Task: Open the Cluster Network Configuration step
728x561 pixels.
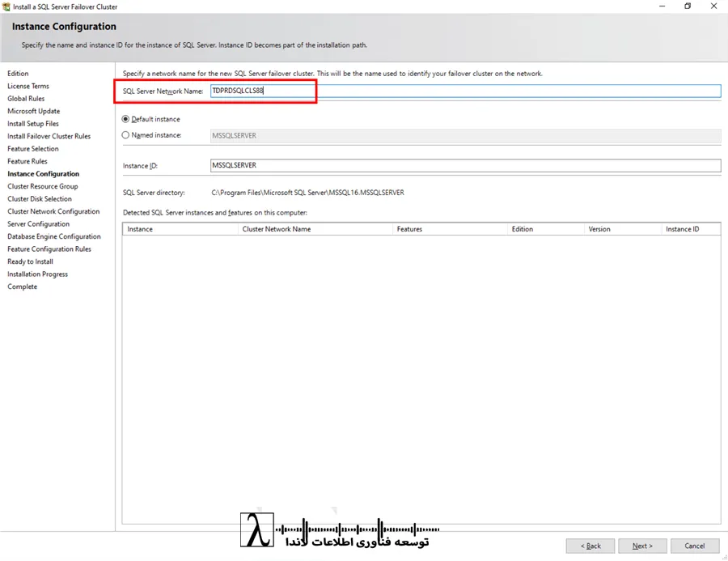Action: coord(54,211)
